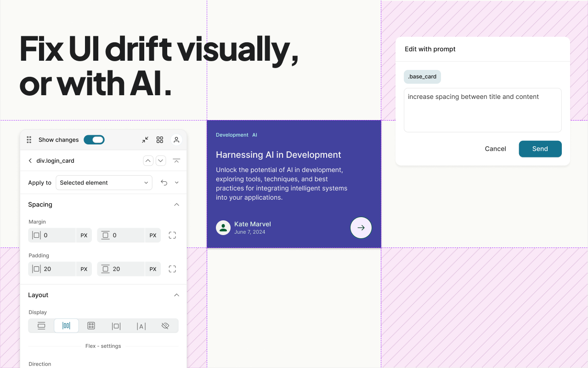Viewport: 588px width, 368px height.
Task: Click the horizontal Margin value field
Action: tap(52, 235)
